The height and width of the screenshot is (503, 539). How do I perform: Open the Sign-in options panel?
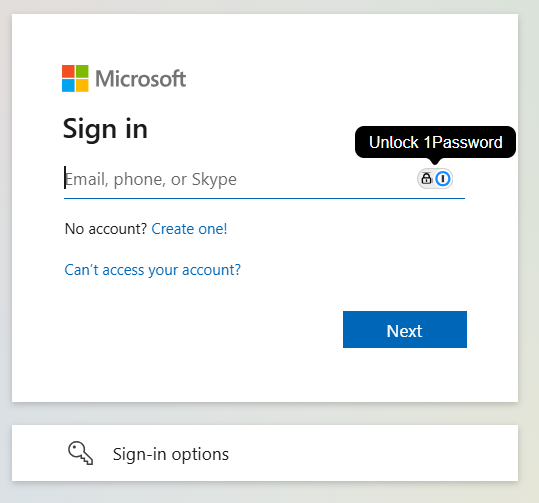pyautogui.click(x=265, y=453)
